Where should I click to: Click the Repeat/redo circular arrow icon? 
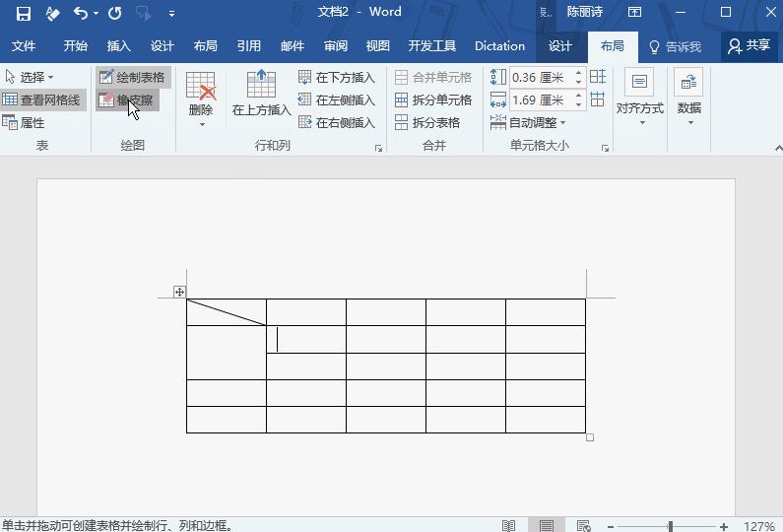click(115, 13)
